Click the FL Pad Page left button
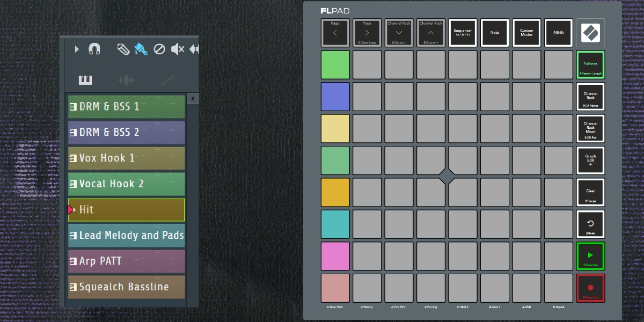 click(335, 33)
